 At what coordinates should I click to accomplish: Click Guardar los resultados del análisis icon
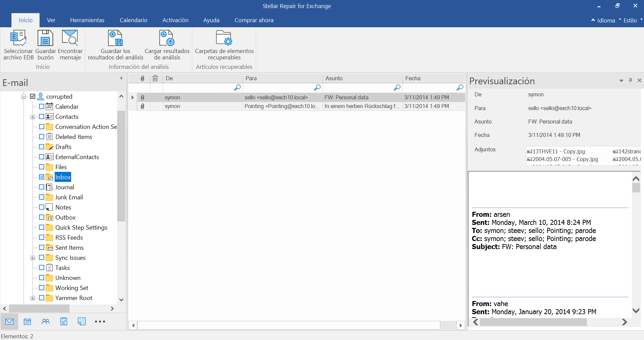click(x=115, y=38)
